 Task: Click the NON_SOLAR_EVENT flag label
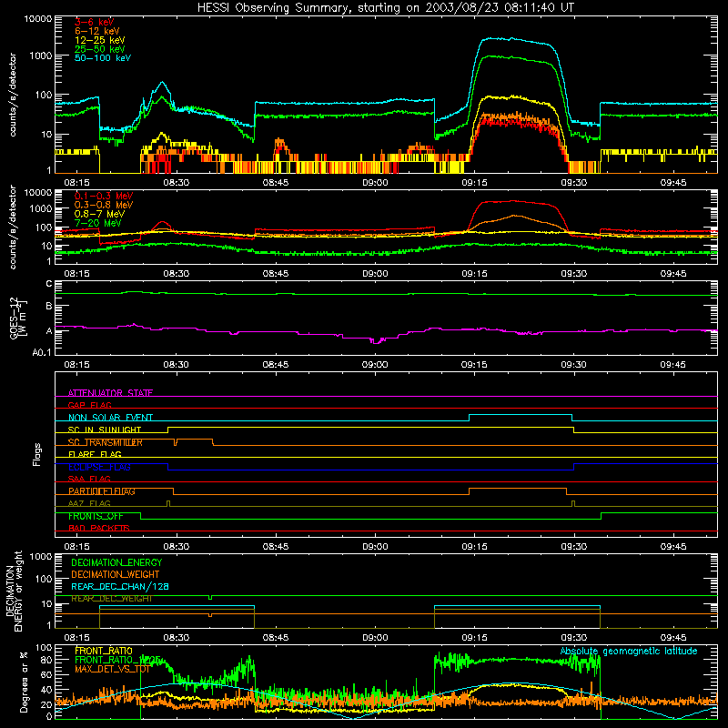point(110,418)
